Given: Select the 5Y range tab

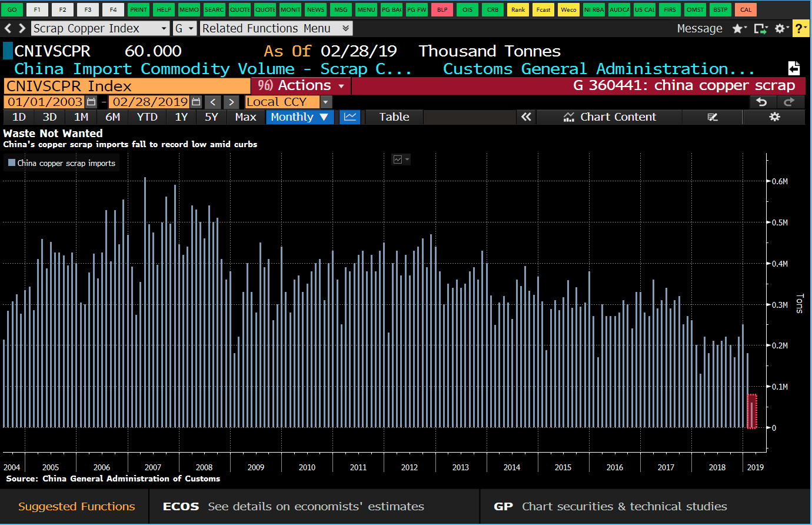Looking at the screenshot, I should (x=211, y=117).
